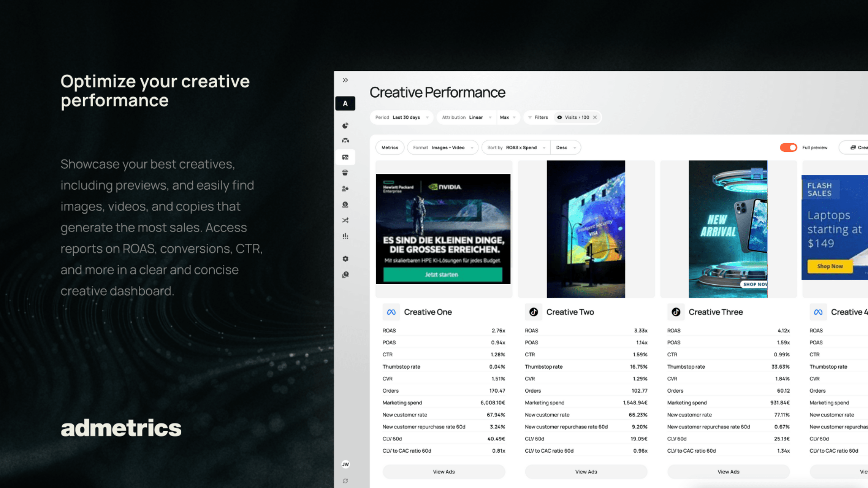Click View Ads button for Creative One
868x488 pixels.
[444, 471]
